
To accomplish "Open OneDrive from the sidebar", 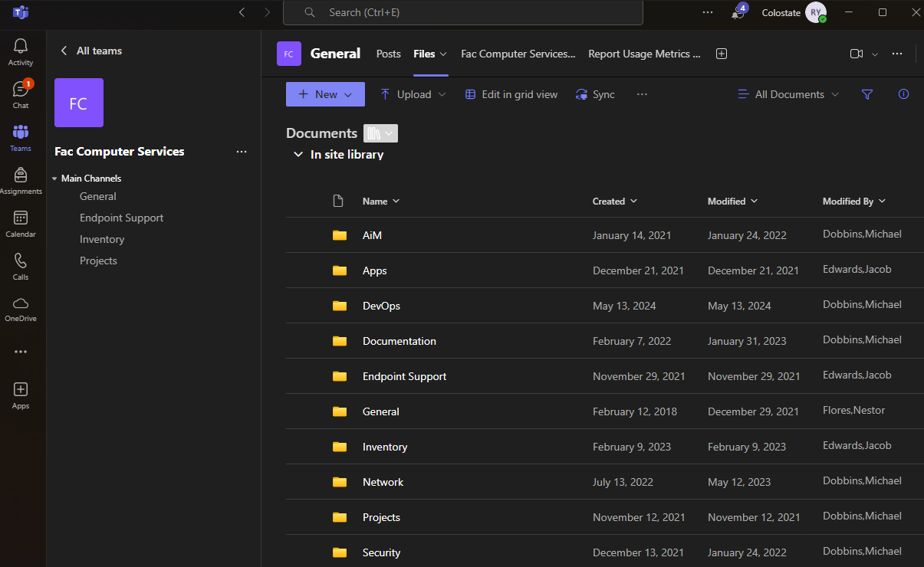I will [x=21, y=309].
